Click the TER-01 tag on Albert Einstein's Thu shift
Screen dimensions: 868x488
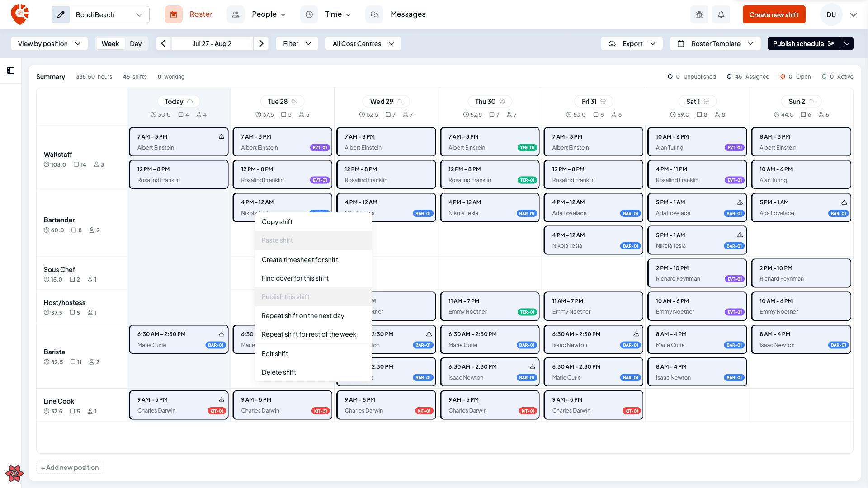[x=527, y=148]
